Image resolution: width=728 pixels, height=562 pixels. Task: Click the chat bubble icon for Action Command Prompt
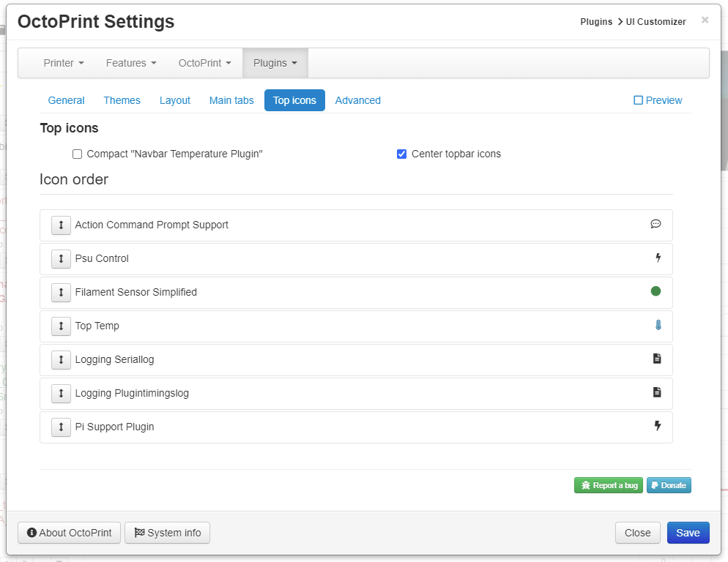[655, 224]
